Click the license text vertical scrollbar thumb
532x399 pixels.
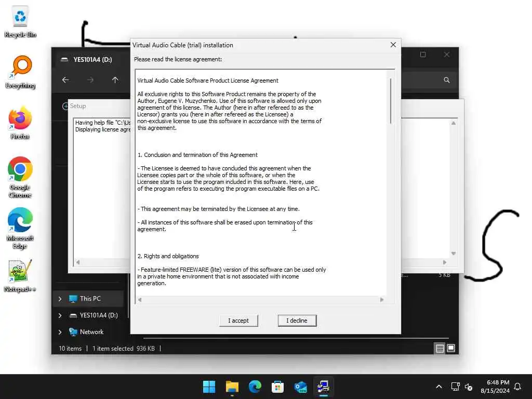[391, 101]
